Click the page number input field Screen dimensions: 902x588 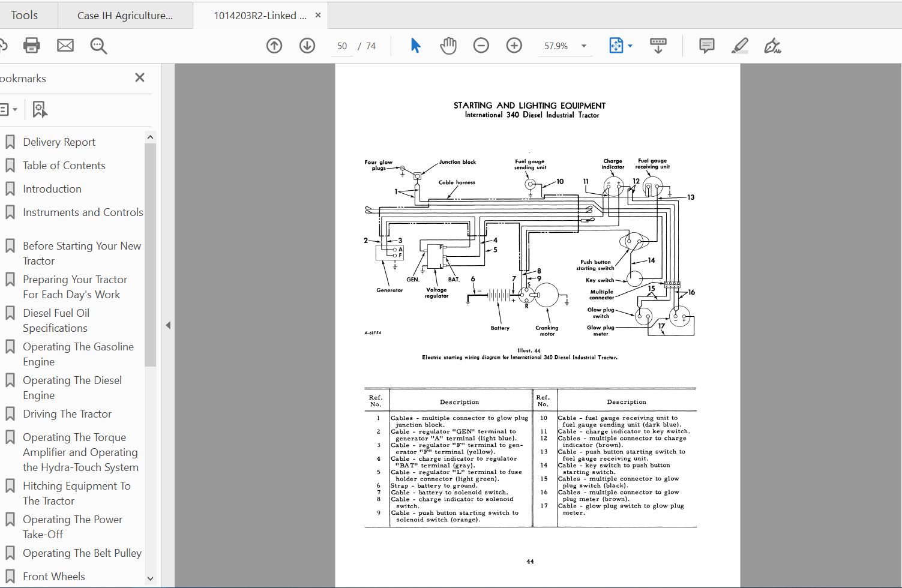(342, 46)
